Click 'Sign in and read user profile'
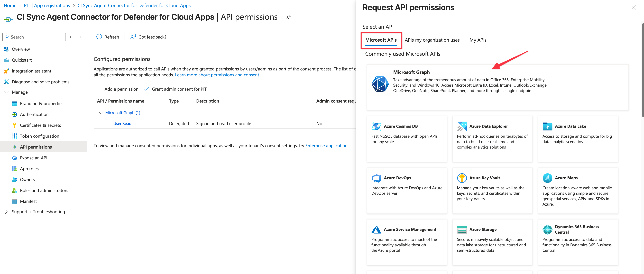Viewport: 644px width, 274px height. point(224,123)
